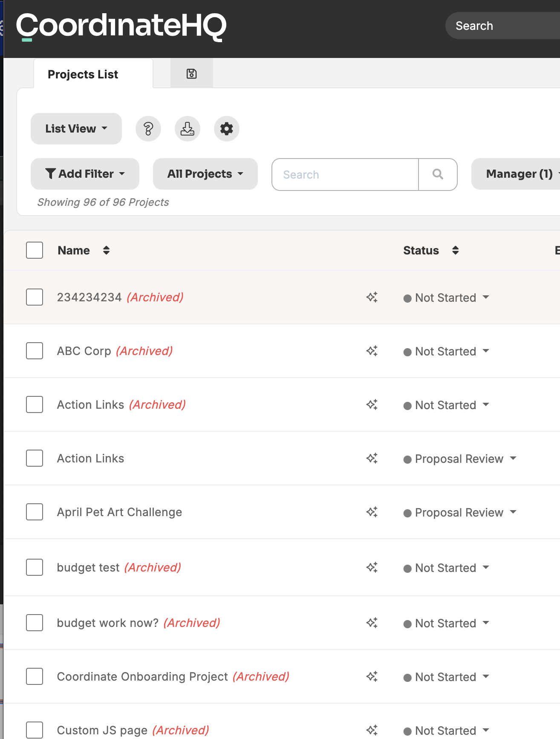Open the settings gear icon
The height and width of the screenshot is (739, 560).
[227, 129]
